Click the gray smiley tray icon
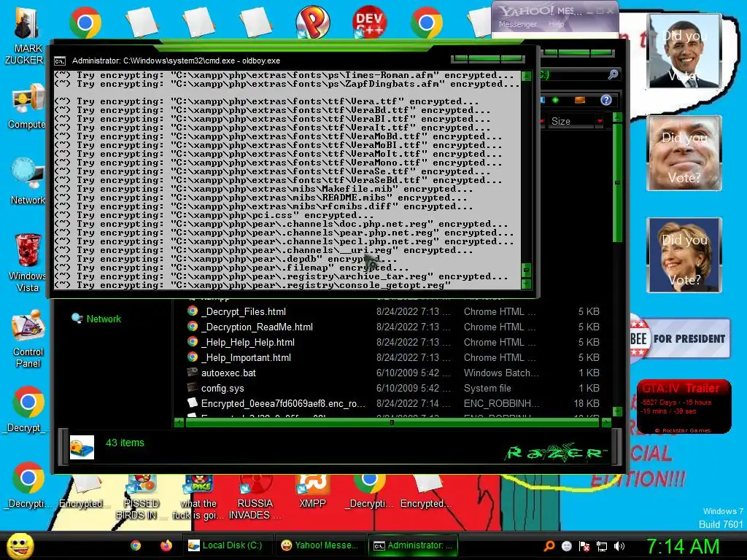Viewport: 747px width, 560px height. click(566, 546)
